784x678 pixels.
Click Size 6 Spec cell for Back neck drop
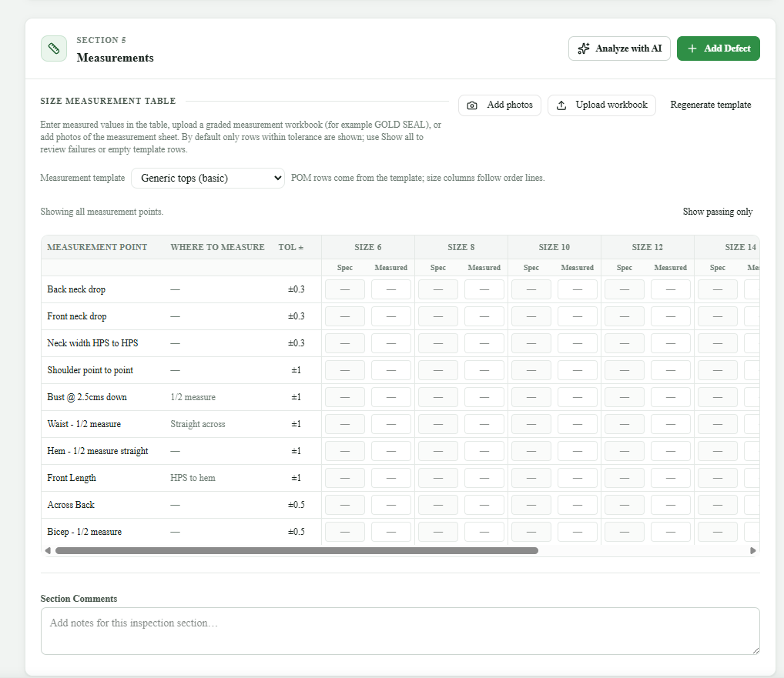pos(345,289)
